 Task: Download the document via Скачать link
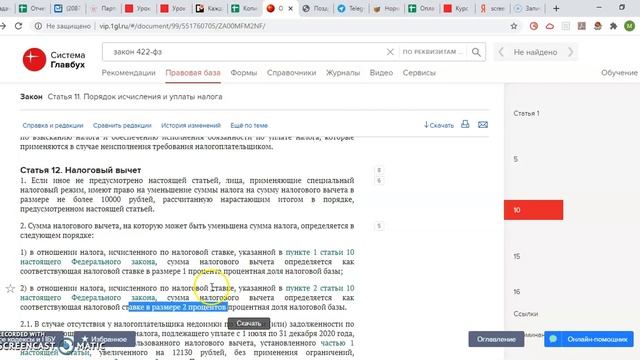[439, 125]
